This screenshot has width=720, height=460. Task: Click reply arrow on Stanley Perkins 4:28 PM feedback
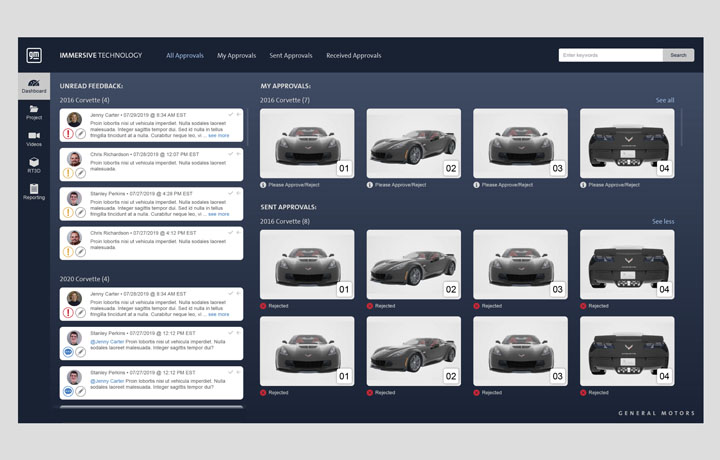click(238, 193)
